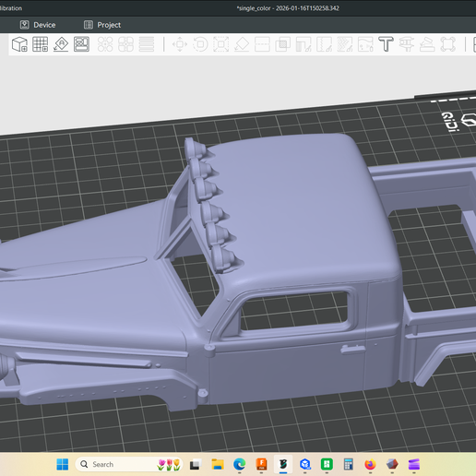Open the Mesh boolean tool
Viewport: 476px width, 476px height.
(x=283, y=44)
